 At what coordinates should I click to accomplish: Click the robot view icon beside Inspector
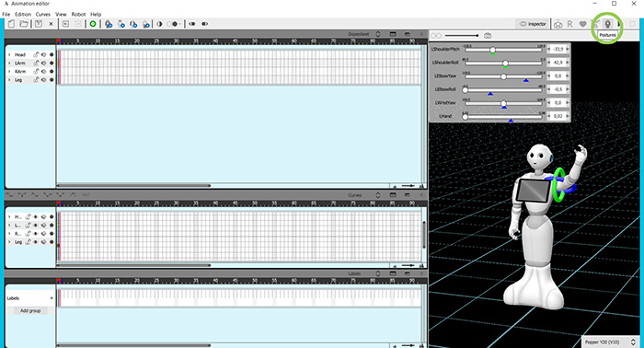(558, 24)
